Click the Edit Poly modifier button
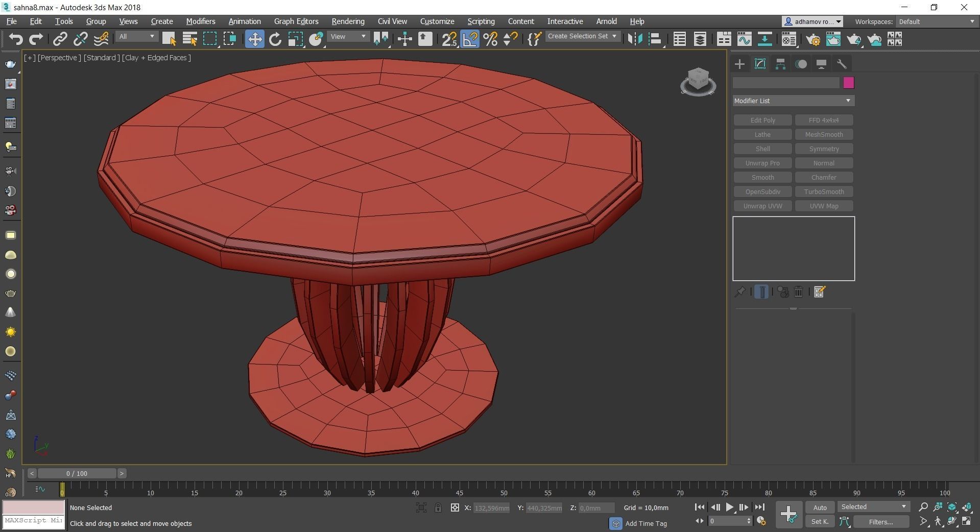The width and height of the screenshot is (980, 532). (762, 120)
